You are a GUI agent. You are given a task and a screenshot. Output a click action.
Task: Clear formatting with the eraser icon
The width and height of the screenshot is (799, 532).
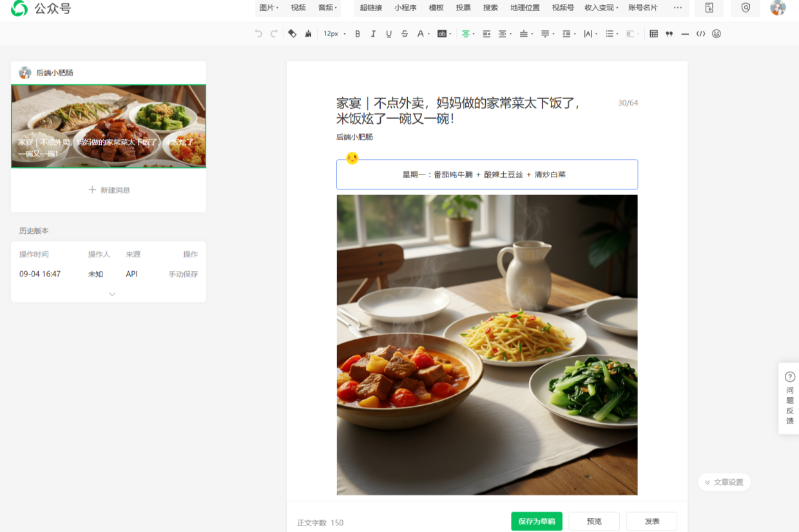point(292,33)
